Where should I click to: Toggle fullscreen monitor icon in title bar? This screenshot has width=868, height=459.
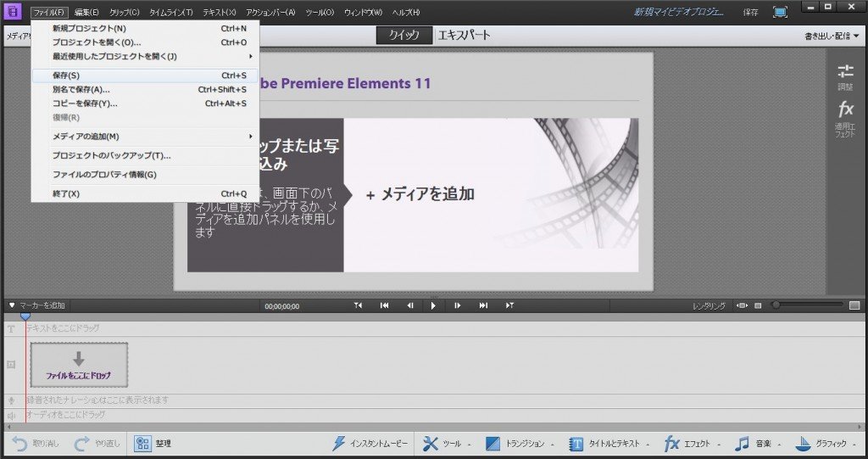point(780,12)
